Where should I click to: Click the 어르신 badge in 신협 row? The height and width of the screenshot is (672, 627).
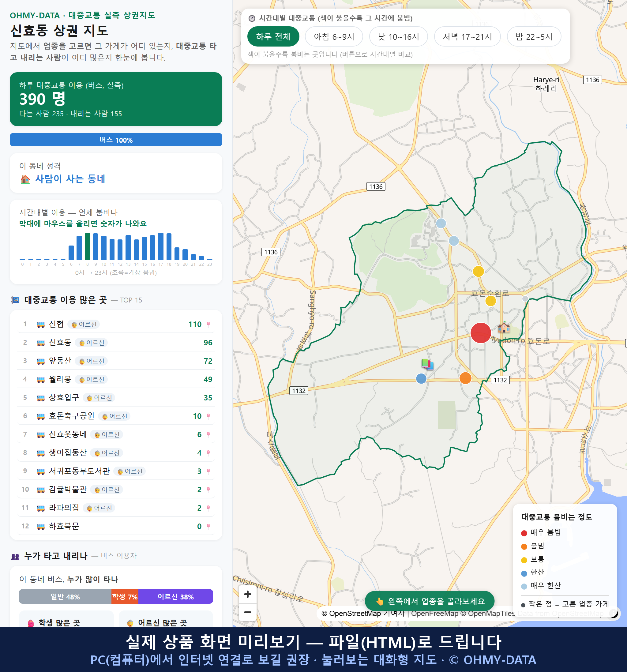click(x=84, y=324)
